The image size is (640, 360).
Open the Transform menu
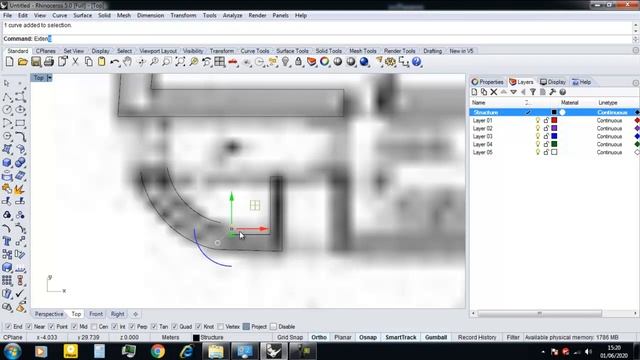[183, 16]
